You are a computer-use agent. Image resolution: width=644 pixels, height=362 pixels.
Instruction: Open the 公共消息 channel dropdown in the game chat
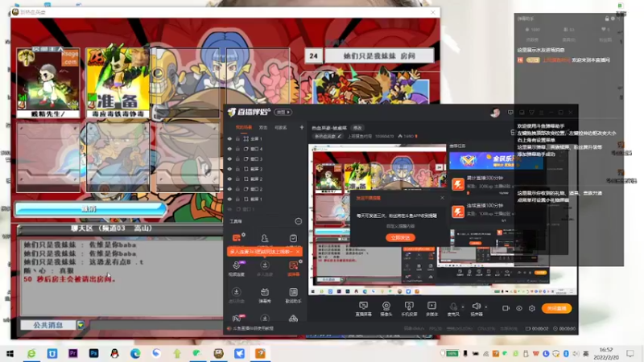click(x=81, y=325)
